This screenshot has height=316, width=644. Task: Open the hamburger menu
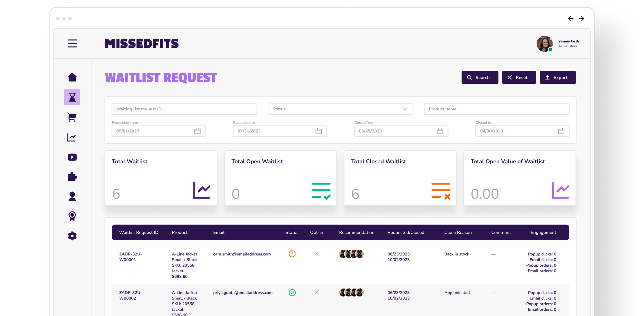tap(72, 43)
